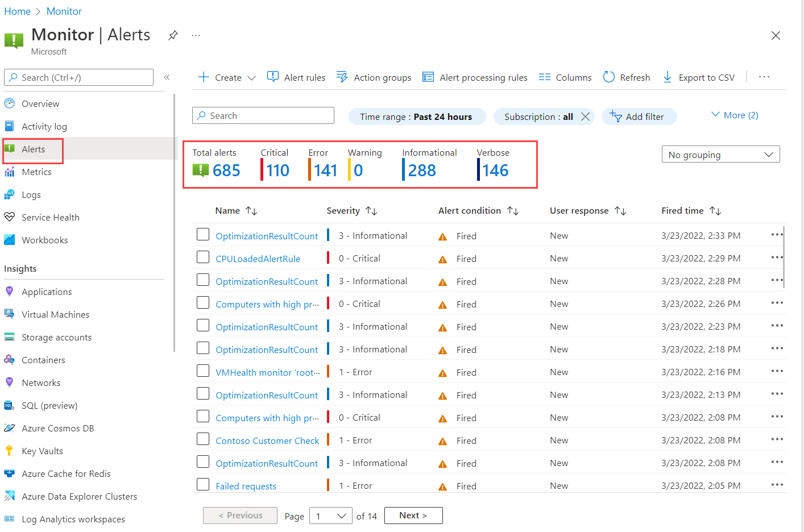This screenshot has height=532, width=804.
Task: Open the Overview blade
Action: 40,103
